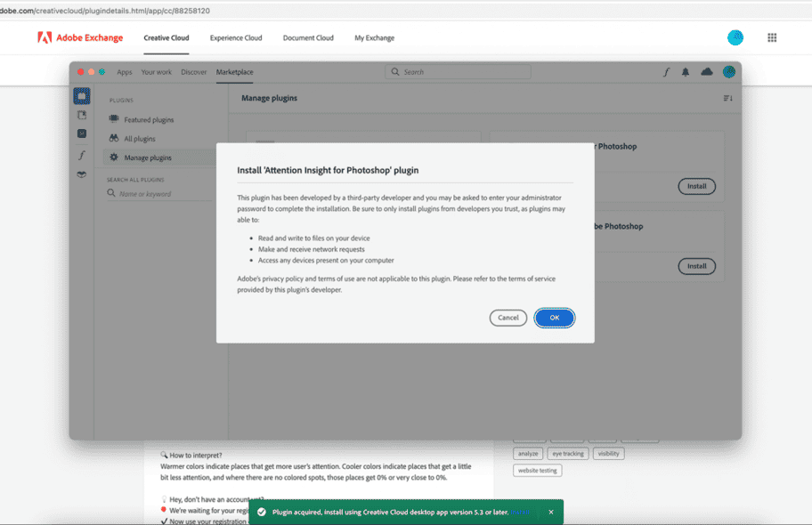Select the Marketplace tab
This screenshot has width=812, height=525.
234,72
